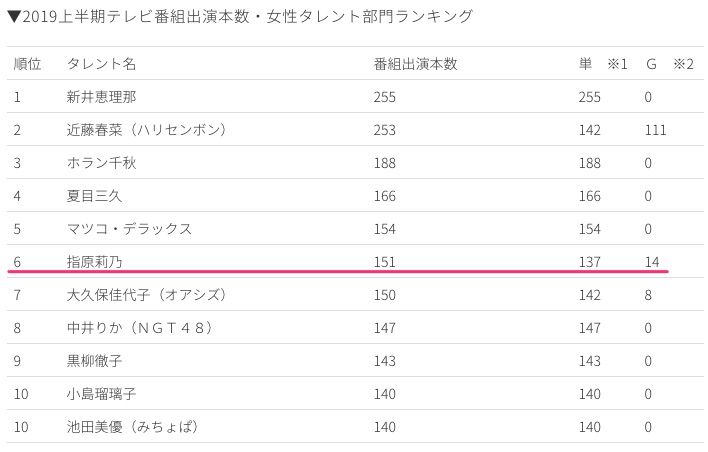Click the name ホラン千秋
The height and width of the screenshot is (452, 708).
coord(101,163)
